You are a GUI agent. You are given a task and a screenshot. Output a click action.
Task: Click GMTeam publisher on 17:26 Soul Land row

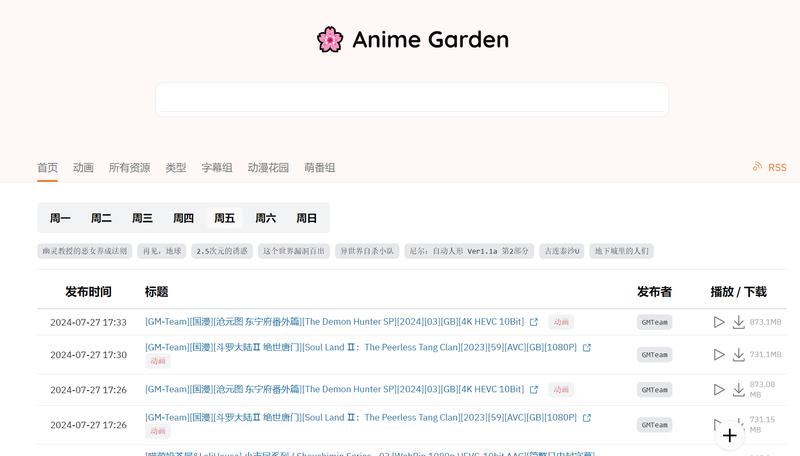tap(655, 425)
